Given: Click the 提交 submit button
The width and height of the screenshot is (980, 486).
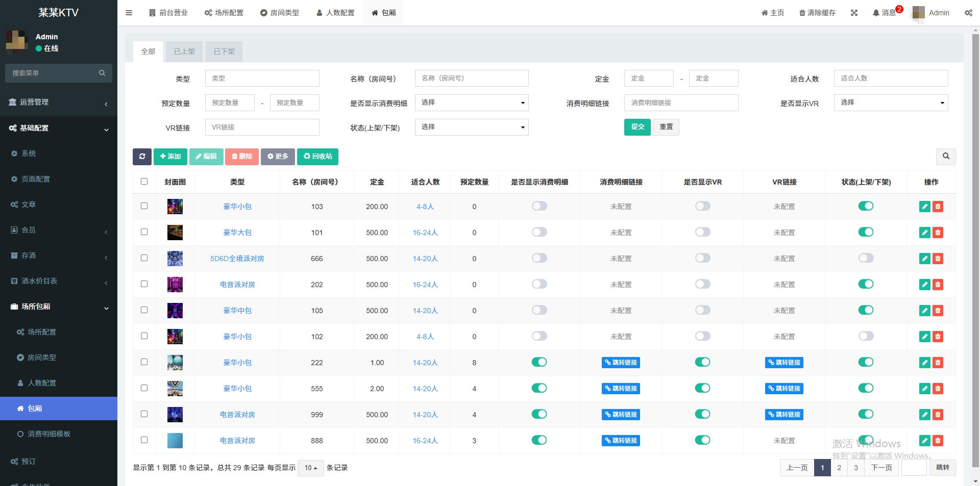Looking at the screenshot, I should coord(637,127).
